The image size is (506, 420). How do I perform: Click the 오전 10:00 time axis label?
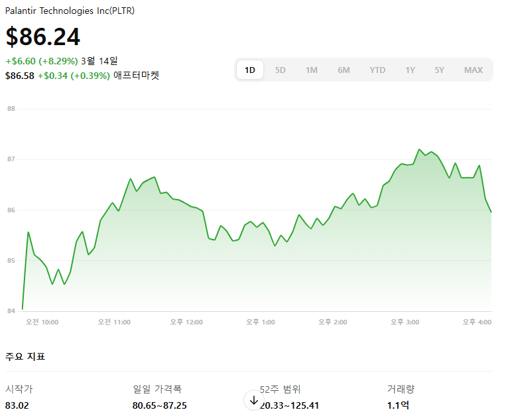tap(42, 322)
